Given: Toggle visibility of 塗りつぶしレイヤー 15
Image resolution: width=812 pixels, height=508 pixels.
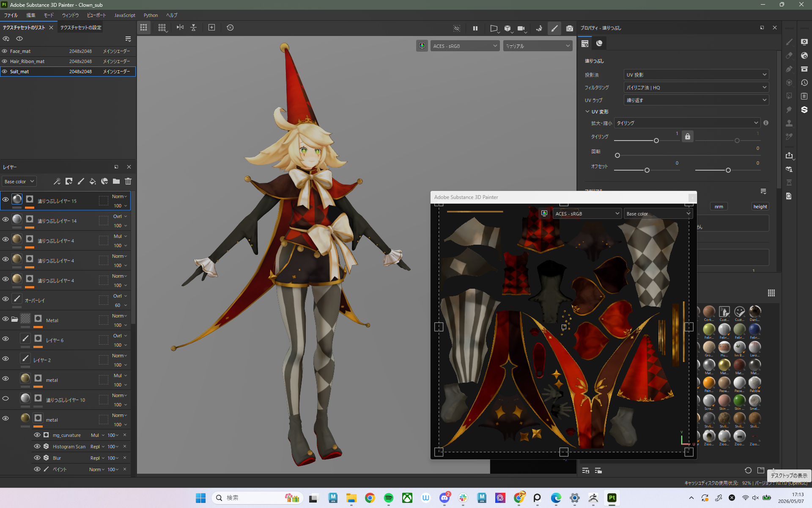Looking at the screenshot, I should tap(5, 199).
